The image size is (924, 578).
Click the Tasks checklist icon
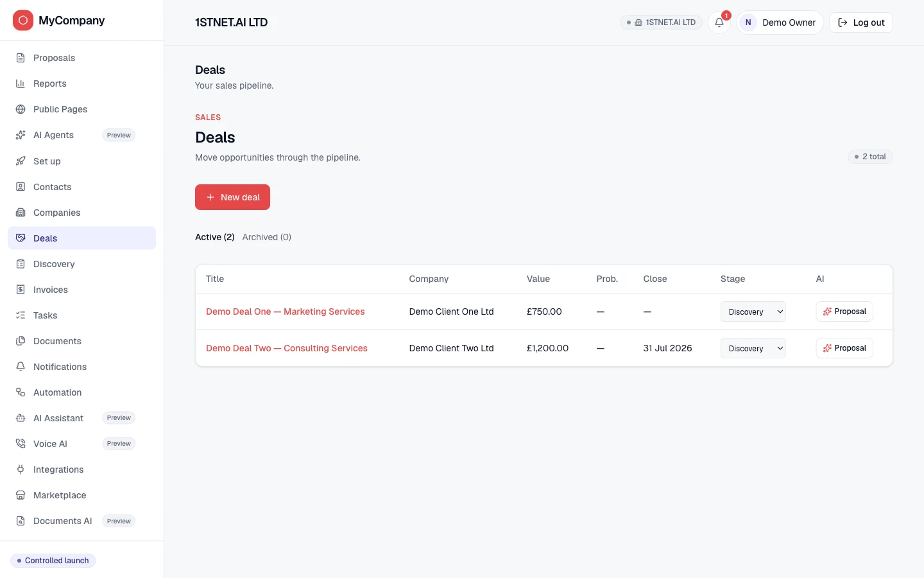pyautogui.click(x=21, y=315)
